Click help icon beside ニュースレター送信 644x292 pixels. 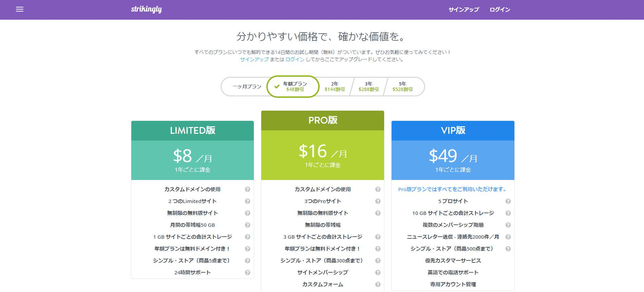(x=508, y=237)
